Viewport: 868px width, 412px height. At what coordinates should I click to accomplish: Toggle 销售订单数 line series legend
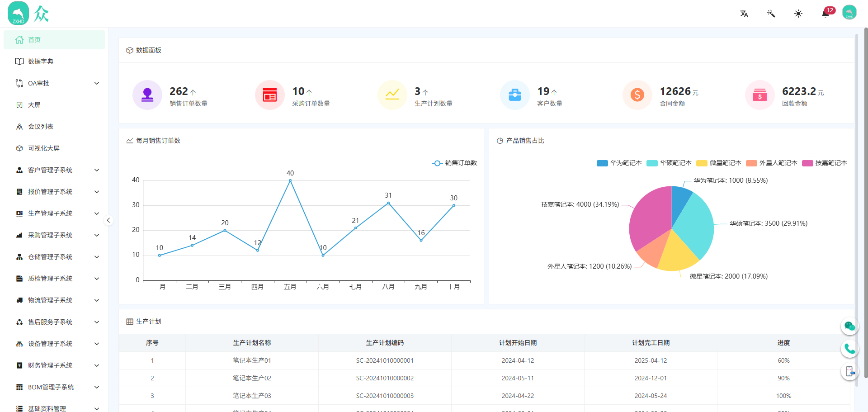click(x=454, y=163)
